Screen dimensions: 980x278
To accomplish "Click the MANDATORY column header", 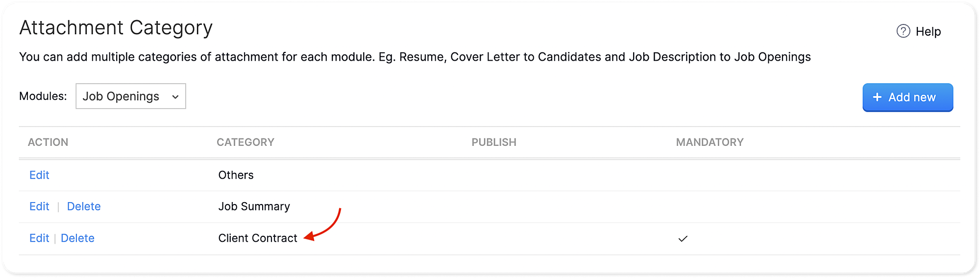I will coord(710,142).
